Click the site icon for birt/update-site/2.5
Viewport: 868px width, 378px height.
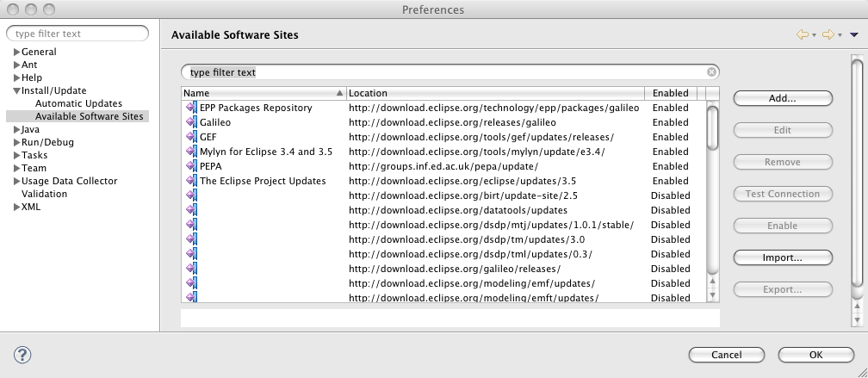point(191,195)
